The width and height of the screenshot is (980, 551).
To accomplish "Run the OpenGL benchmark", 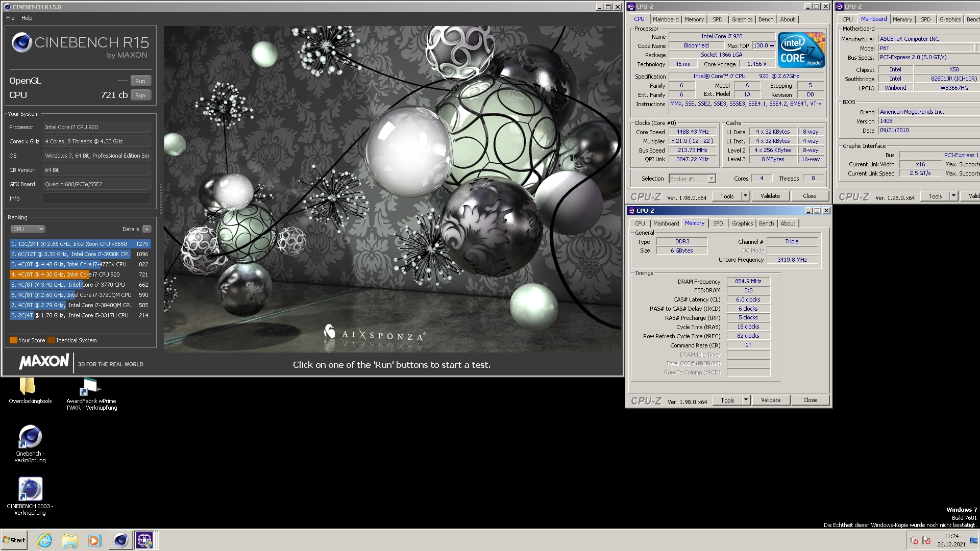I will 140,81.
